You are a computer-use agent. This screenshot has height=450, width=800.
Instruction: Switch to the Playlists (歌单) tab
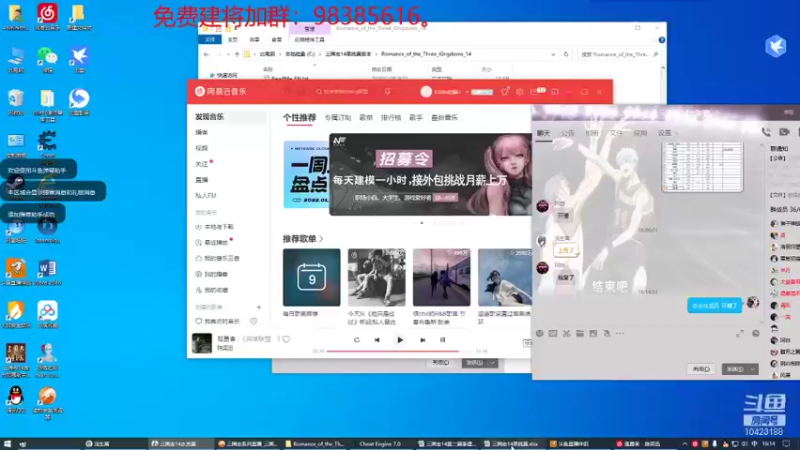click(x=366, y=117)
